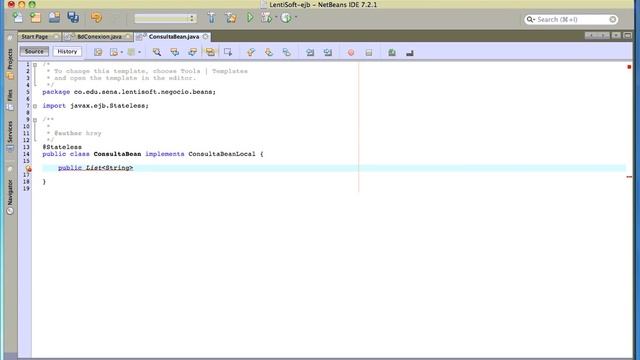Click the Save All toolbar icon
The height and width of the screenshot is (360, 640).
click(73, 18)
